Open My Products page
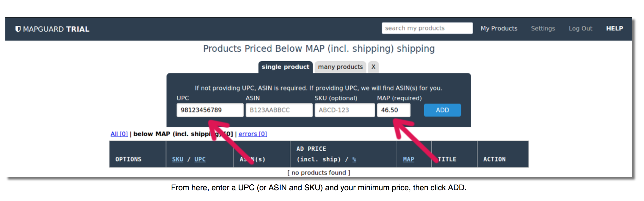 (499, 28)
